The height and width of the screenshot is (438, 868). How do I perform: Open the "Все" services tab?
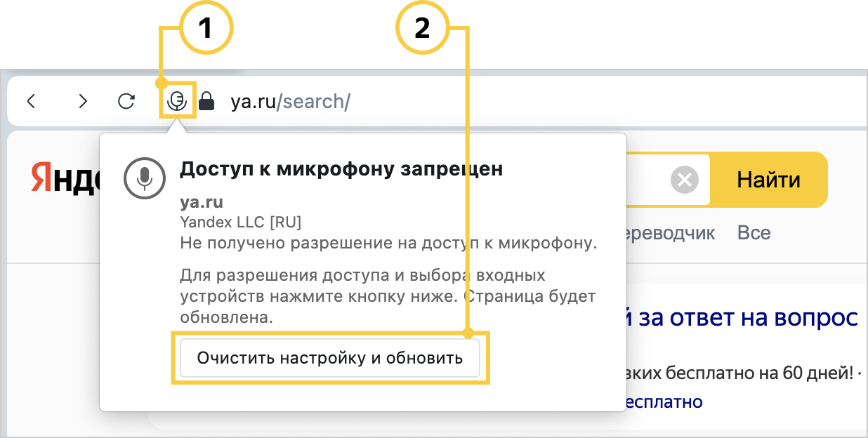(x=754, y=233)
